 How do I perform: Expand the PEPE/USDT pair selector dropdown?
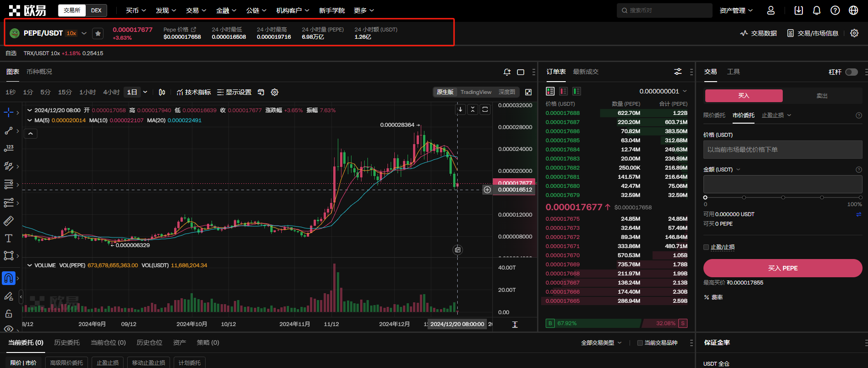84,33
